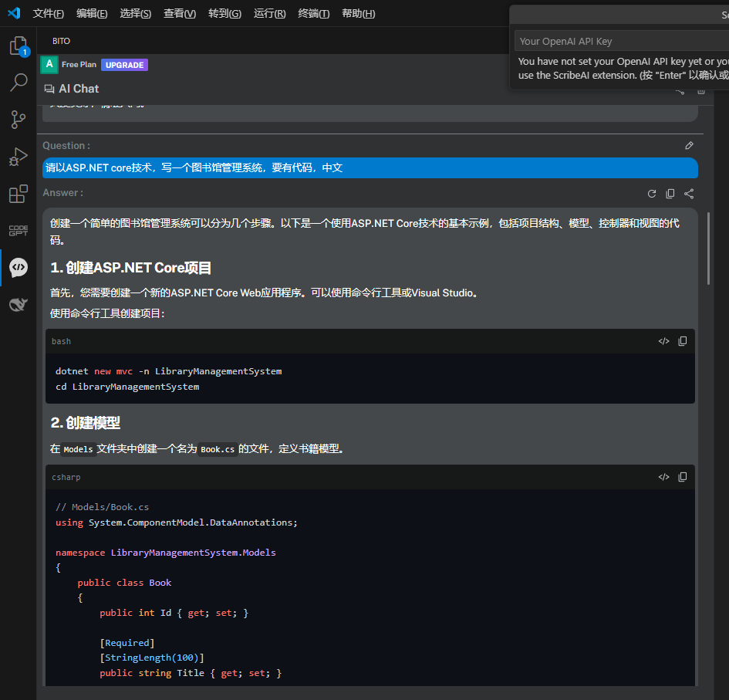Click the sentence starting '首先，您需要创建'
This screenshot has width=729, height=700.
pos(265,293)
